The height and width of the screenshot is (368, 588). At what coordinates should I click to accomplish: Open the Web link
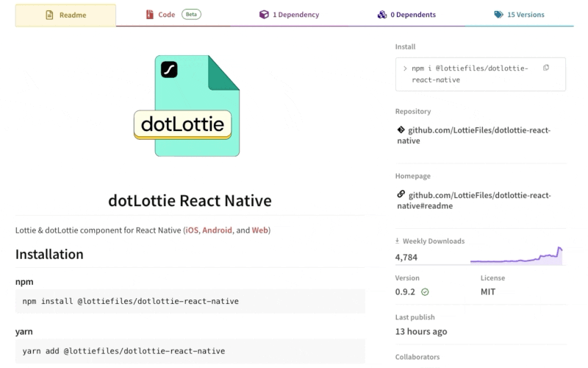point(260,230)
